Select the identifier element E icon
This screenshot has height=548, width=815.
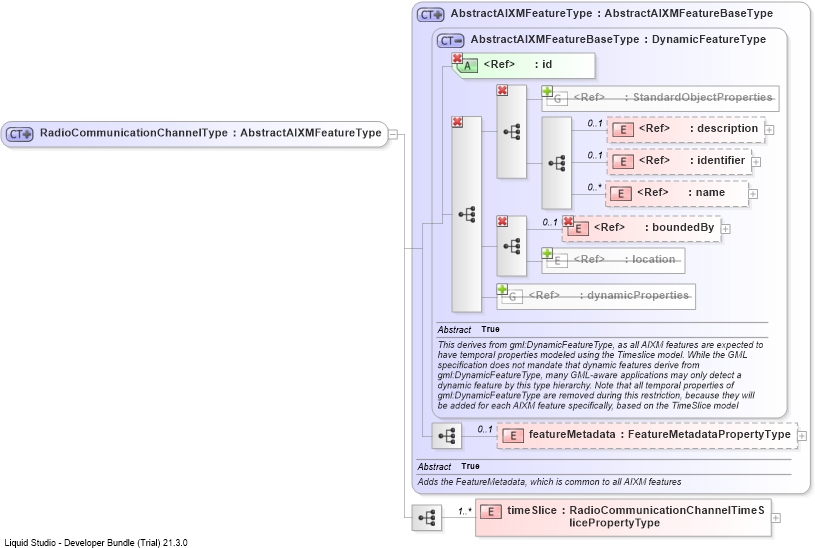point(623,162)
